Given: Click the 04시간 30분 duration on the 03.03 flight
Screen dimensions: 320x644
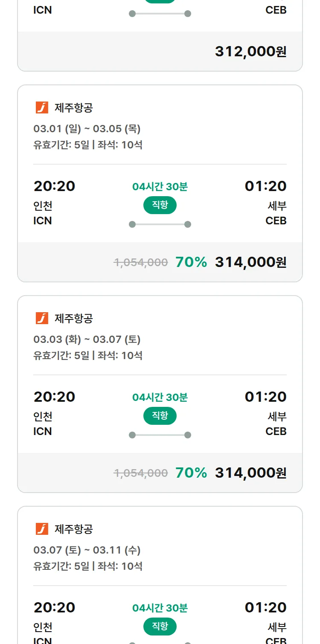Looking at the screenshot, I should tap(160, 397).
